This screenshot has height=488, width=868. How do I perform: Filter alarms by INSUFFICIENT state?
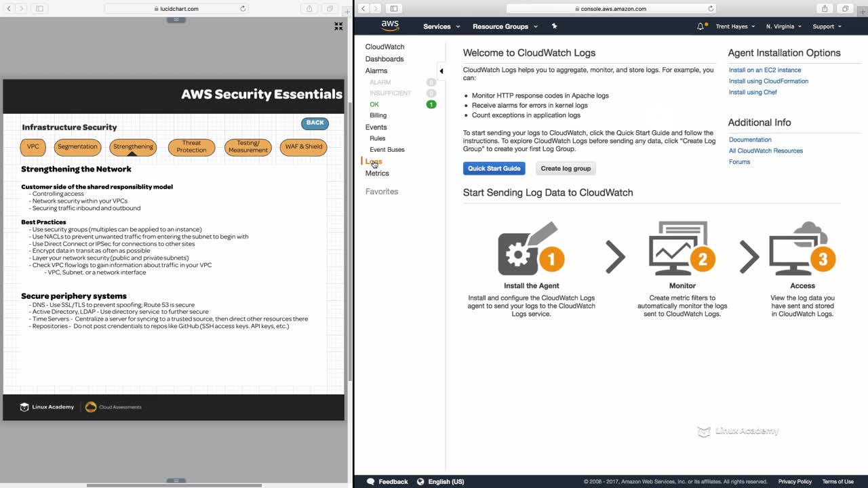pyautogui.click(x=391, y=93)
